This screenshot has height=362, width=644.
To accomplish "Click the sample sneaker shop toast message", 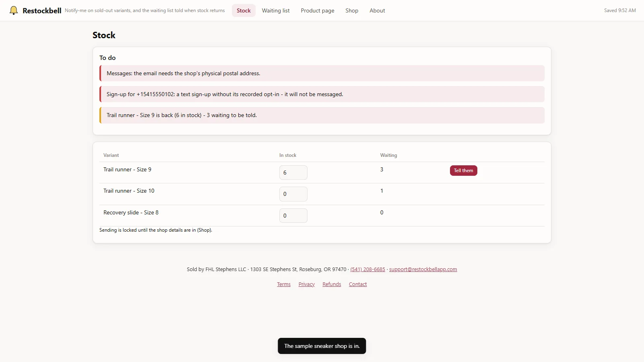I will tap(322, 346).
